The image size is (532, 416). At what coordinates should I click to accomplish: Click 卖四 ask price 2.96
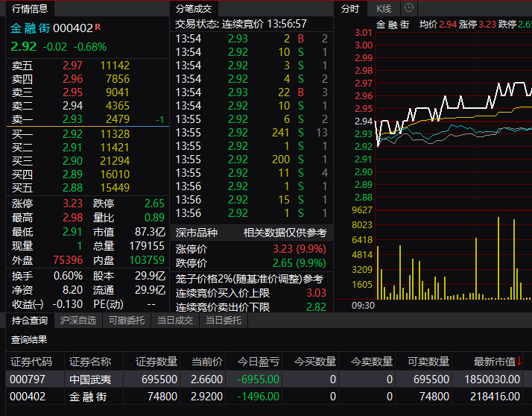[72, 79]
